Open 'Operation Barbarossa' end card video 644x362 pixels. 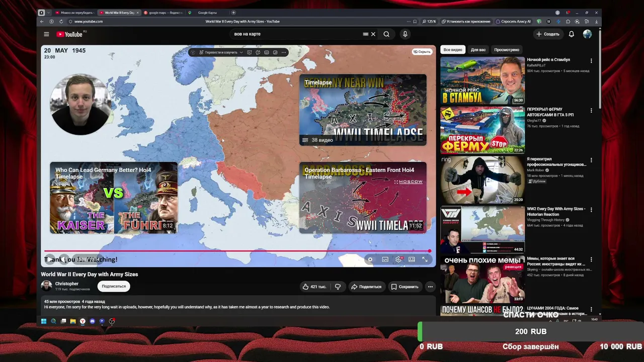[363, 198]
